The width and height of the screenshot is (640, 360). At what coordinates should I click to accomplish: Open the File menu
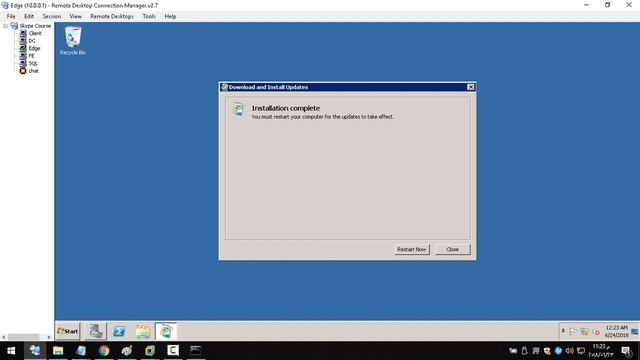11,16
